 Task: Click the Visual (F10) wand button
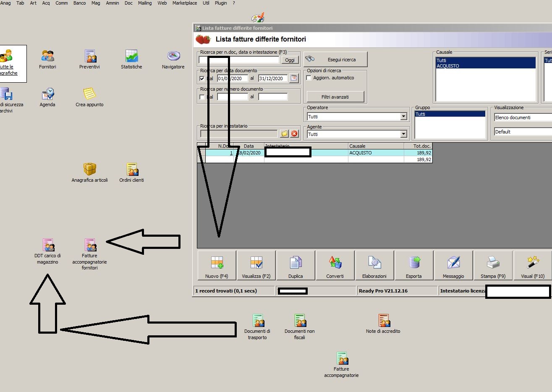(533, 266)
